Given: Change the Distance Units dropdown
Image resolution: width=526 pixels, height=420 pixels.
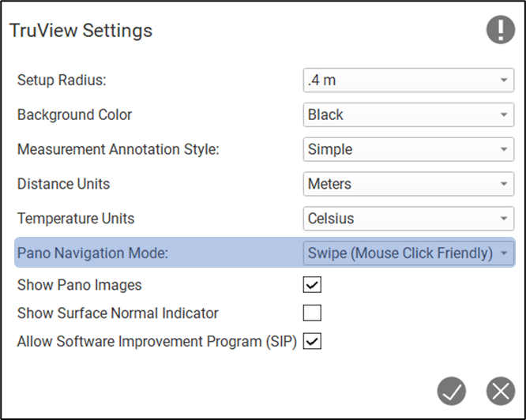Looking at the screenshot, I should pyautogui.click(x=408, y=184).
